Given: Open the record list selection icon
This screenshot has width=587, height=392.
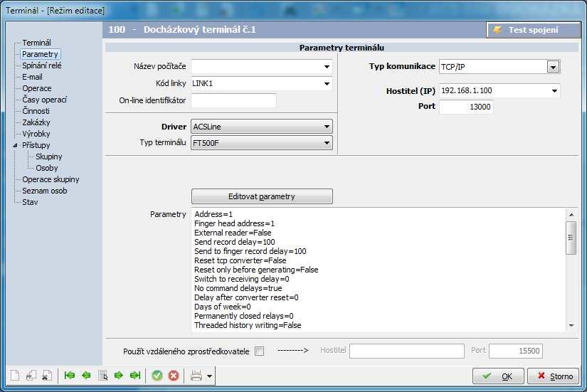Looking at the screenshot, I should (102, 375).
